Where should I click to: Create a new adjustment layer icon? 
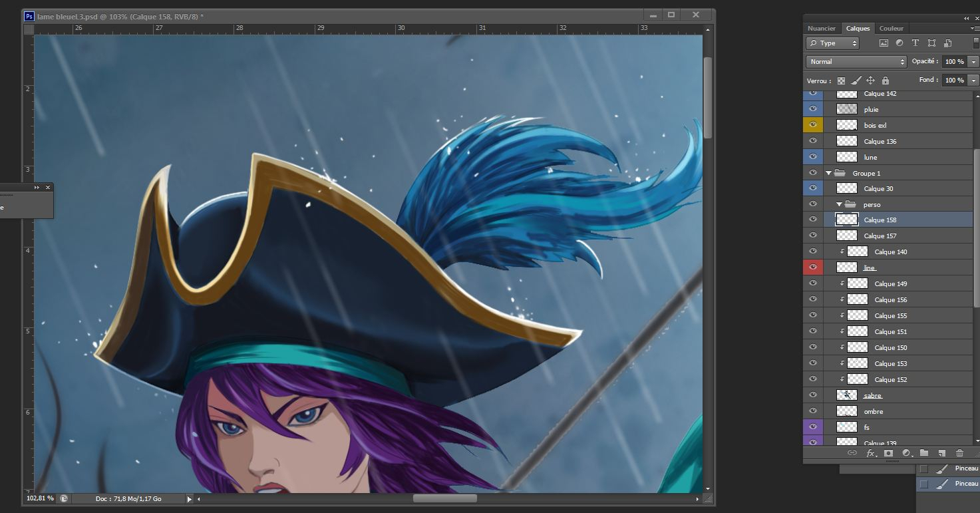tap(906, 453)
